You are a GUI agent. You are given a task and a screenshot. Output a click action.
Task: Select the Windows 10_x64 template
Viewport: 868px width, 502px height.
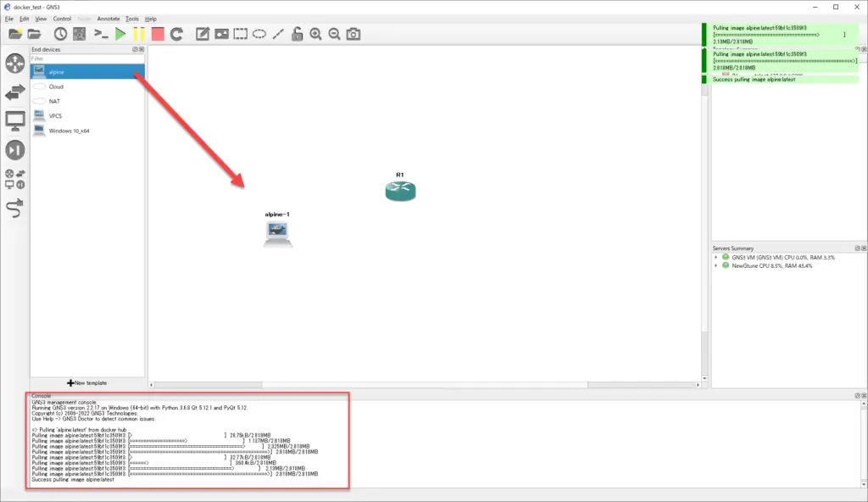pos(87,131)
